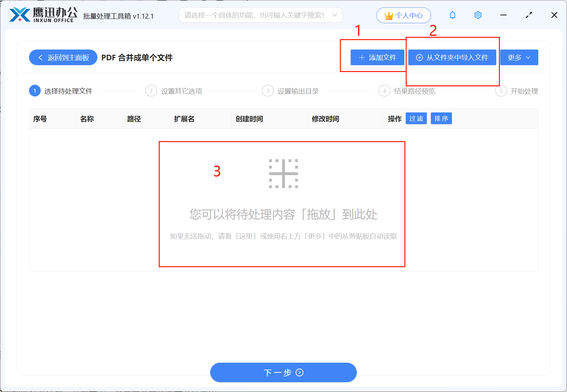The width and height of the screenshot is (567, 392).
Task: Click the blue step 1 progress indicator
Action: [35, 91]
